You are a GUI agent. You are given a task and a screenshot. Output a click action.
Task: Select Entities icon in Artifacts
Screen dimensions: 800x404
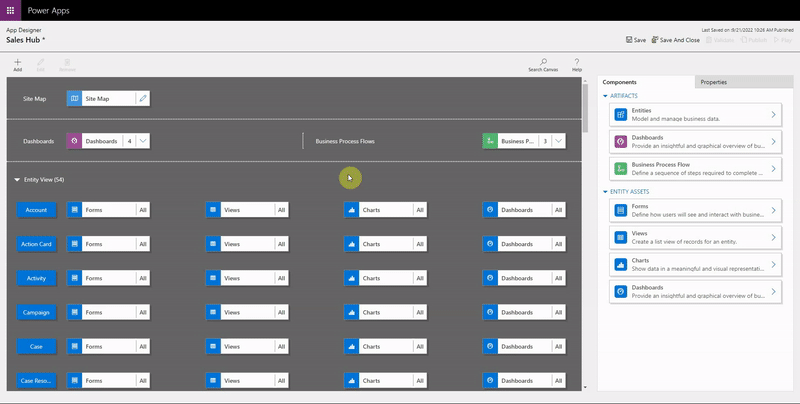pos(620,115)
